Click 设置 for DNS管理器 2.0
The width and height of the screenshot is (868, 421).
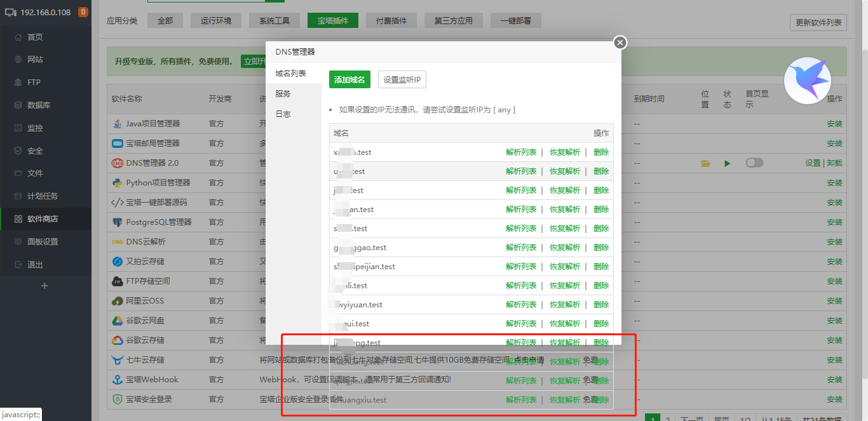pos(813,163)
